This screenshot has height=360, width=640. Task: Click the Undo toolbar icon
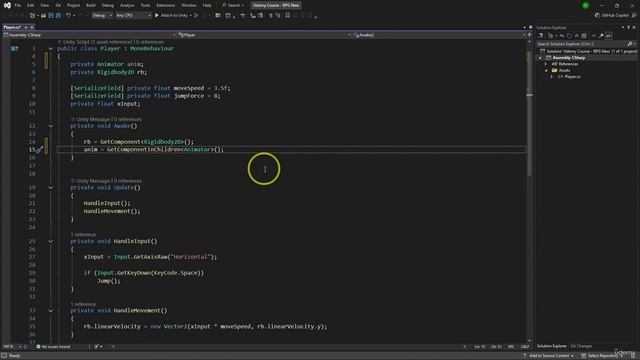point(69,16)
